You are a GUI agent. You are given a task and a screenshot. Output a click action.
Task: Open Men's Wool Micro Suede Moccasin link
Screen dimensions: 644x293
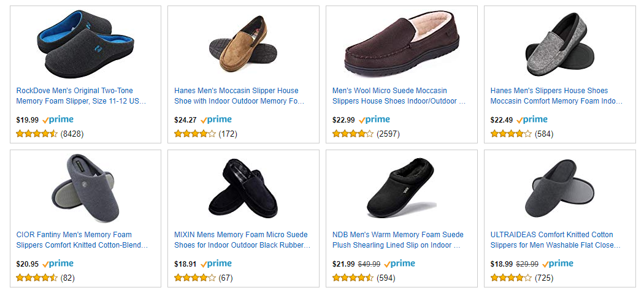(x=399, y=96)
